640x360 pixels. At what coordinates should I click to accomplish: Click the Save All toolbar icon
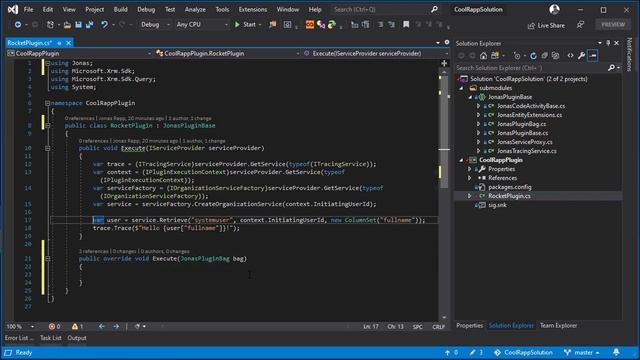(x=89, y=25)
